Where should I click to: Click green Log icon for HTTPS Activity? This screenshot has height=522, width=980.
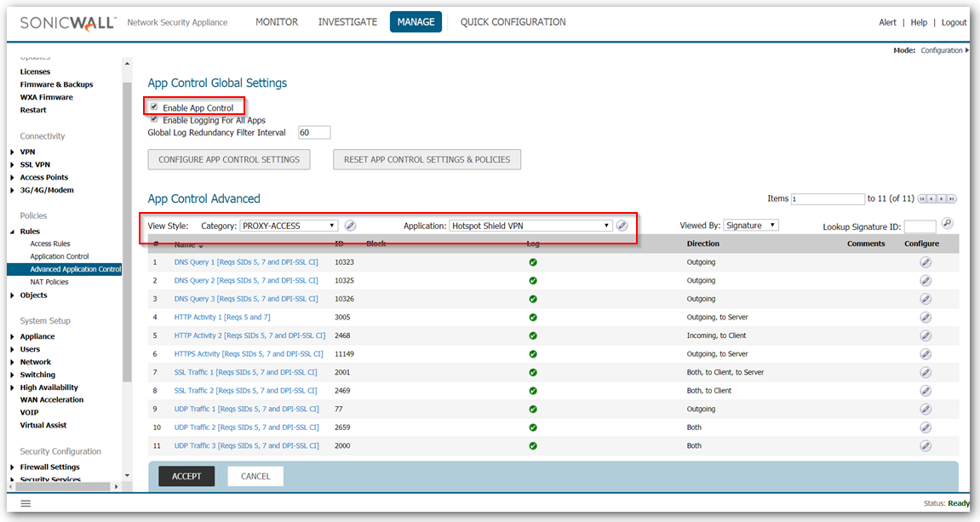point(533,354)
